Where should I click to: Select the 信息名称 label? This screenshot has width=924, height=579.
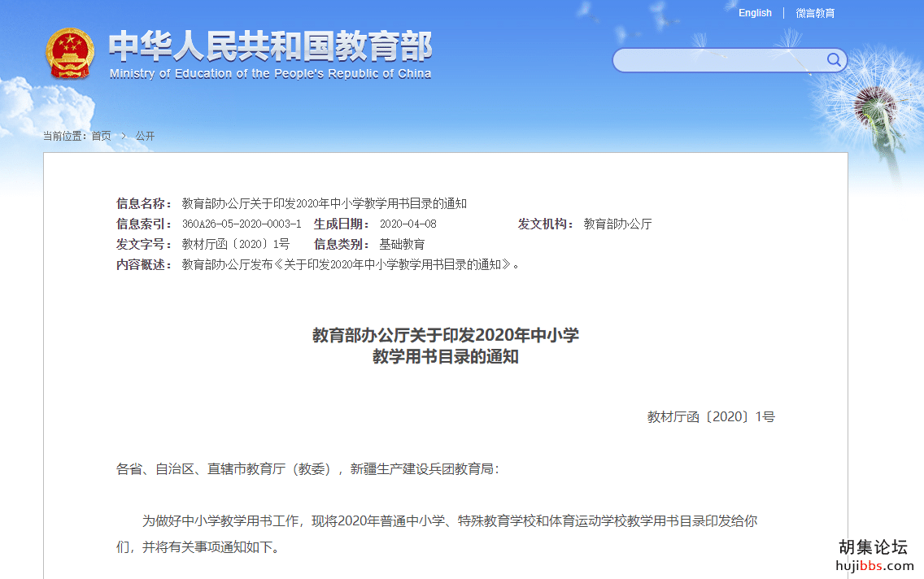pyautogui.click(x=144, y=204)
